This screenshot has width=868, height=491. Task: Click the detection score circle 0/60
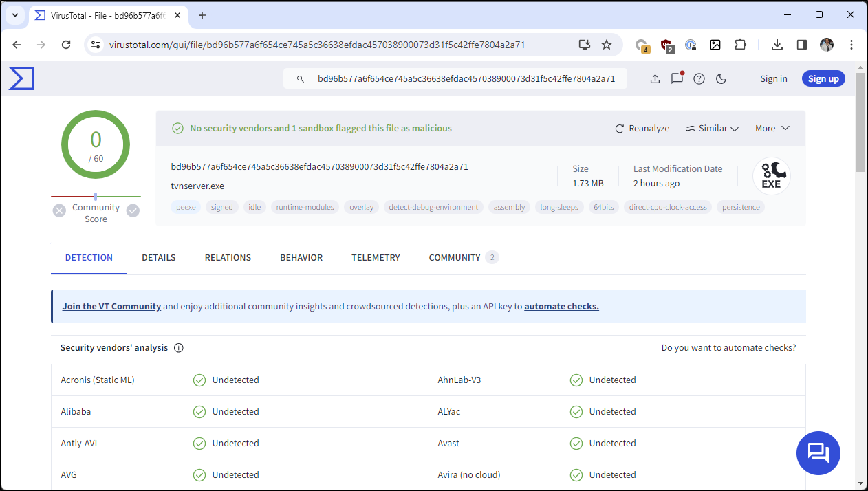click(x=96, y=145)
